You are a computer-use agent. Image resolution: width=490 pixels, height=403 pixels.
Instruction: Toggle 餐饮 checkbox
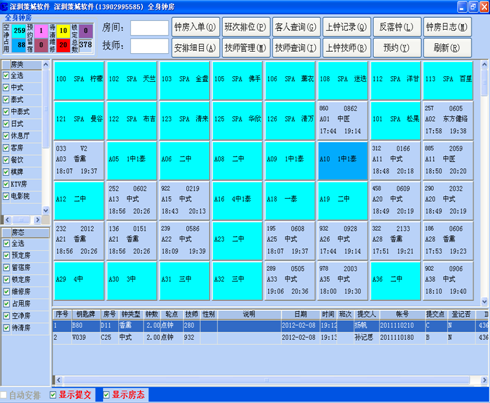[x=6, y=160]
